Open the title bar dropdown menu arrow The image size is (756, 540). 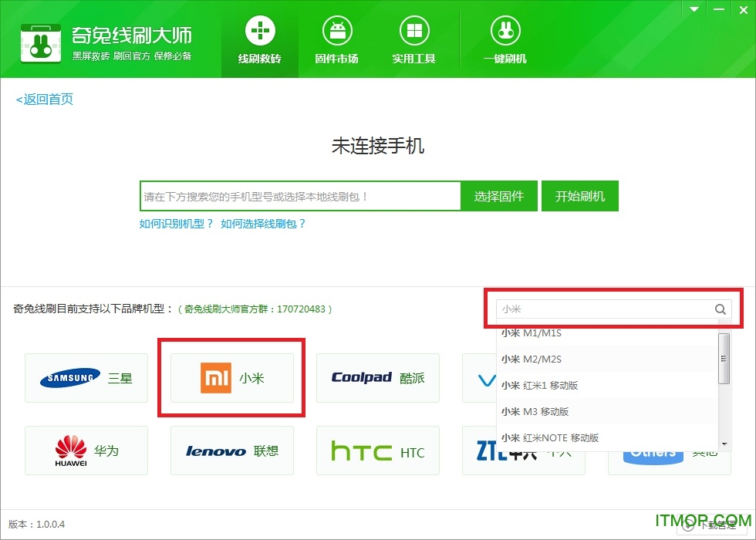pos(694,9)
